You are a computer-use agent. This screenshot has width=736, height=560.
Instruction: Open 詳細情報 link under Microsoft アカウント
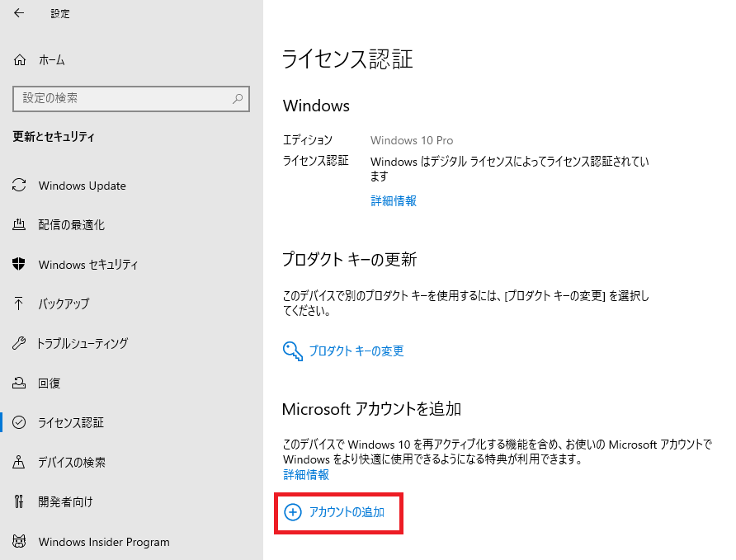[306, 475]
